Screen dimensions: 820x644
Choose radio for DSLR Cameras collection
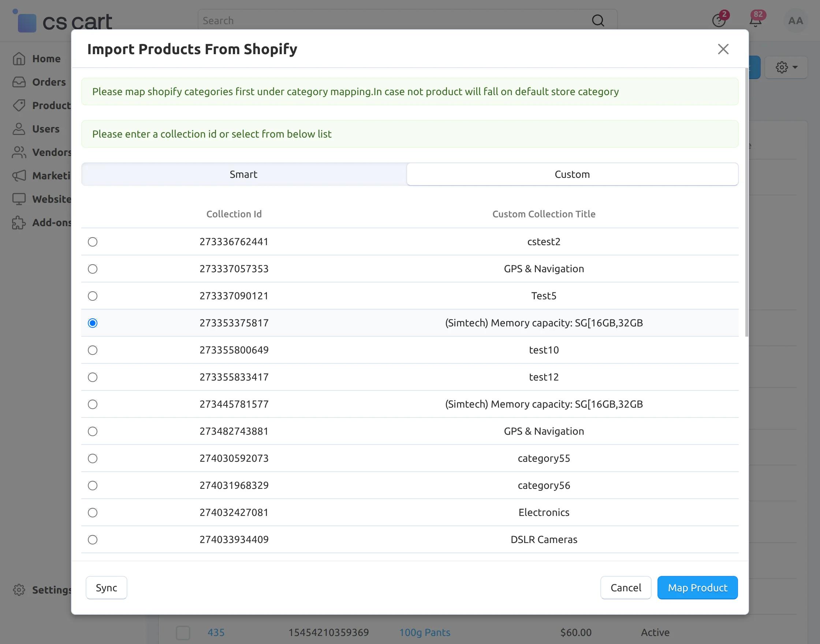pyautogui.click(x=93, y=540)
